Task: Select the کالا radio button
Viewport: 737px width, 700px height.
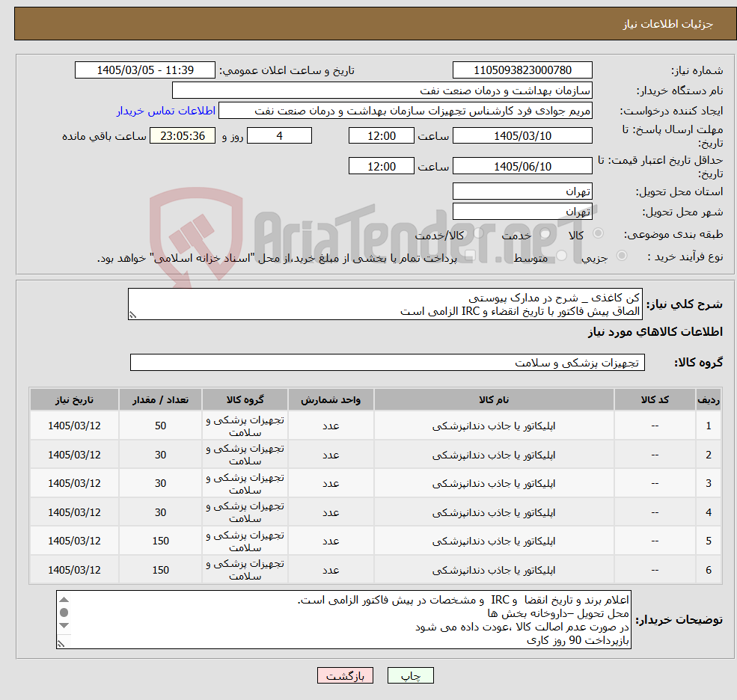Action: 599,233
